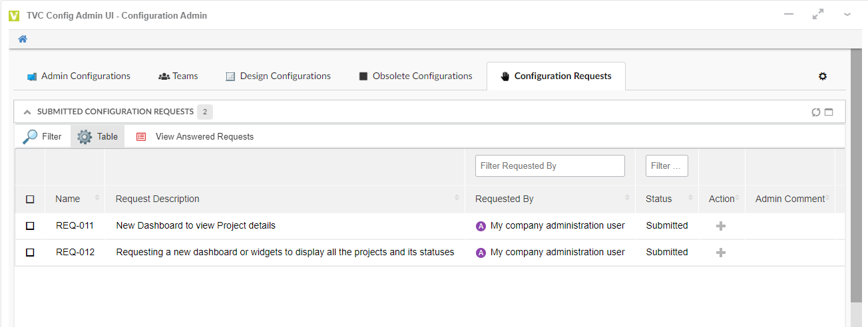The height and width of the screenshot is (327, 868).
Task: Click the plus action icon for REQ-011
Action: [x=720, y=226]
